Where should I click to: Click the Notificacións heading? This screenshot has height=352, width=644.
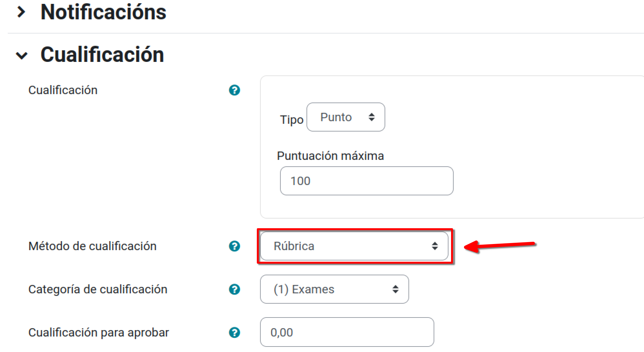point(104,12)
